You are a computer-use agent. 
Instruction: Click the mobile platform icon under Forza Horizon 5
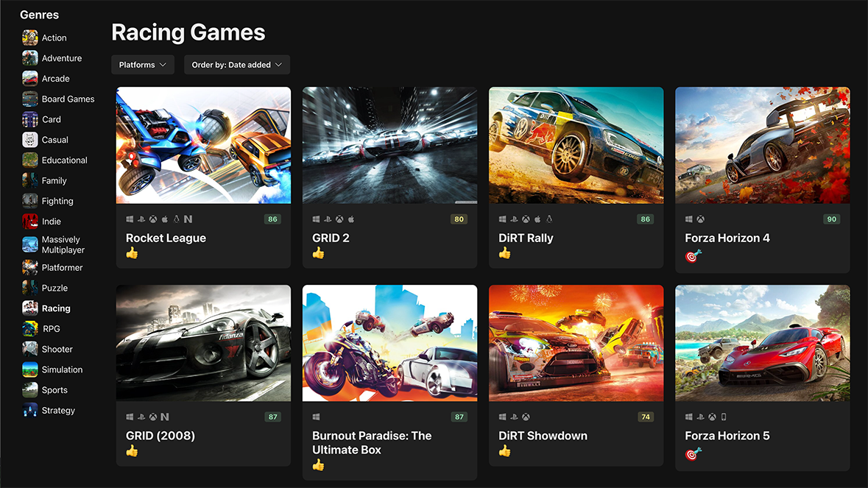click(x=724, y=417)
